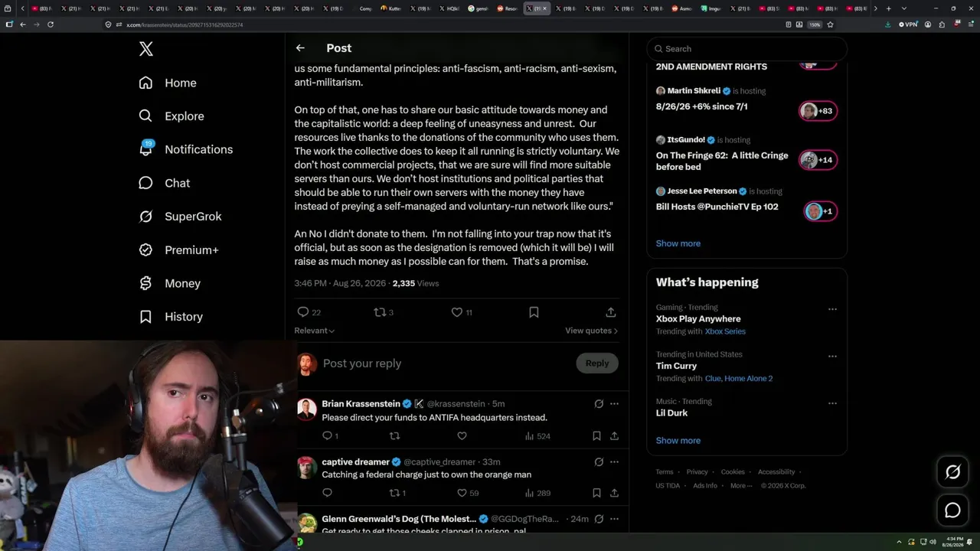
Task: Show more spaces below Bill Hosts @PunchieTV
Action: click(x=678, y=243)
